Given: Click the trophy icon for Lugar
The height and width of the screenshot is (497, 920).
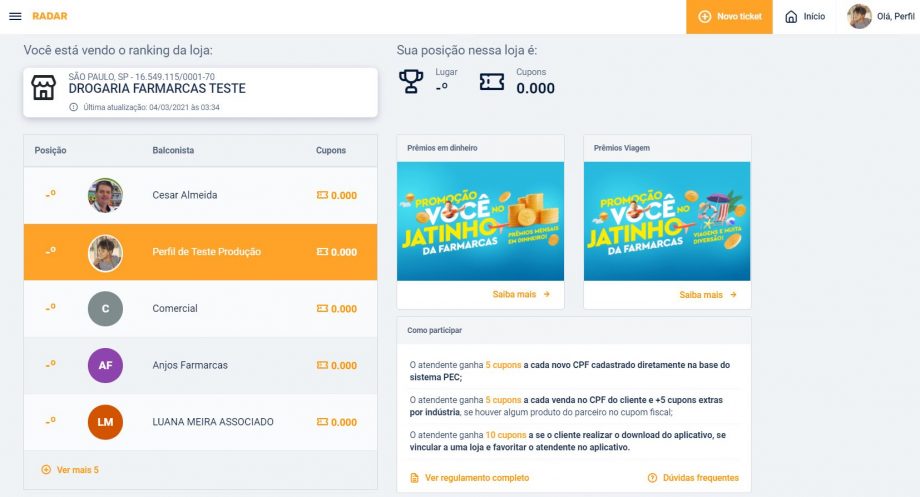Looking at the screenshot, I should (411, 81).
